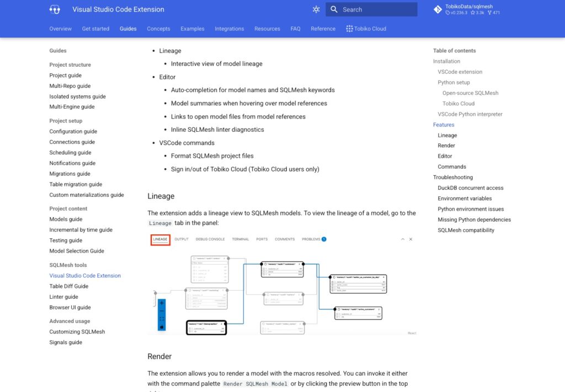Click the Tobiko Cloud grid icon
Screen dimensions: 565x392
click(349, 29)
